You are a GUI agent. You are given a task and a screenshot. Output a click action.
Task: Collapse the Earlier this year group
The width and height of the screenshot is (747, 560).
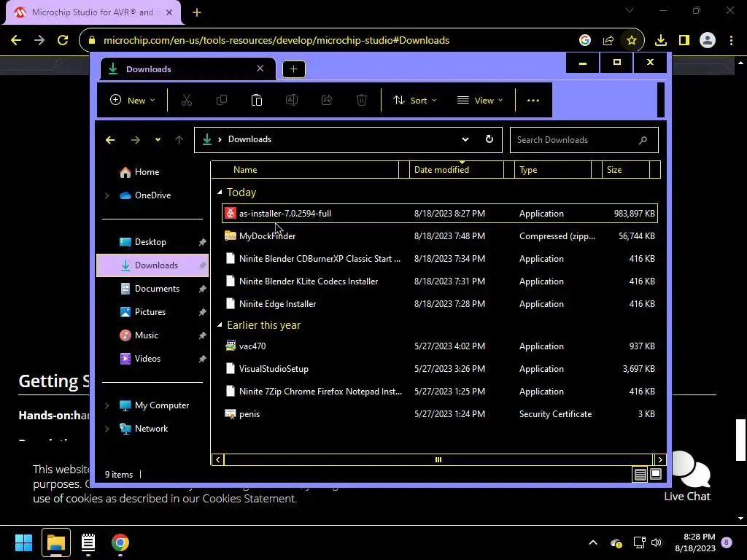tap(220, 324)
